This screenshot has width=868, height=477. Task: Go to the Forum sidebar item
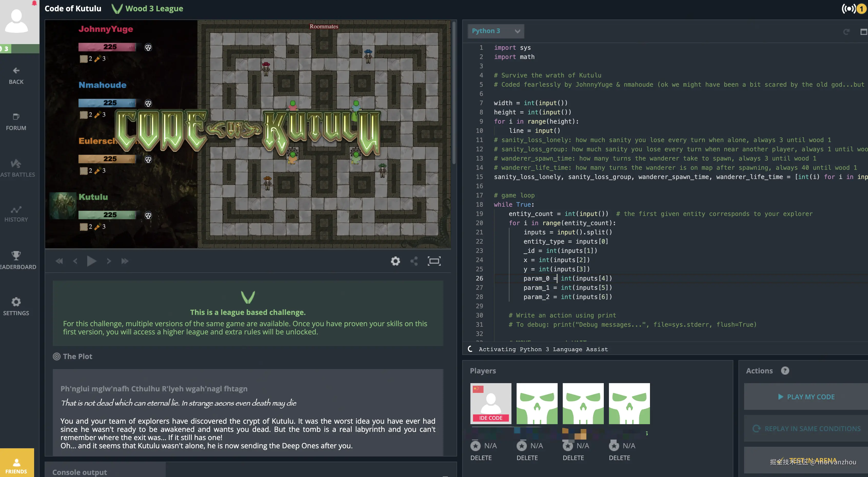16,122
